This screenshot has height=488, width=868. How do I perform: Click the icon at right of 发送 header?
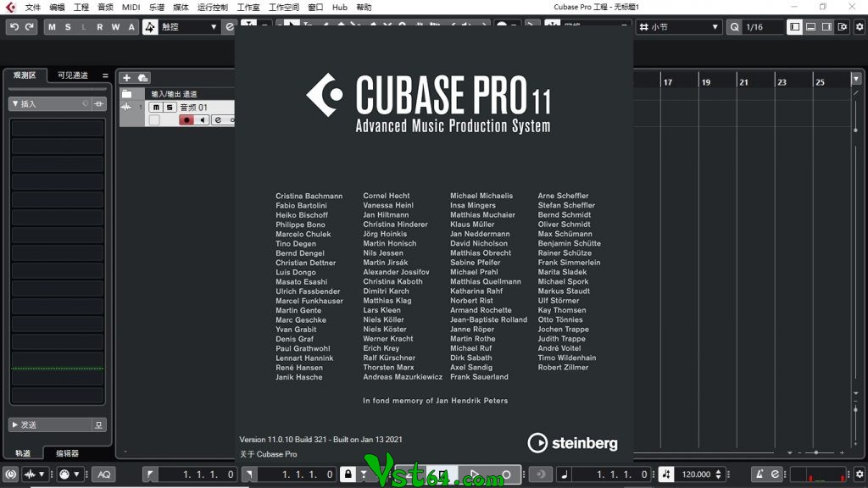pos(98,424)
